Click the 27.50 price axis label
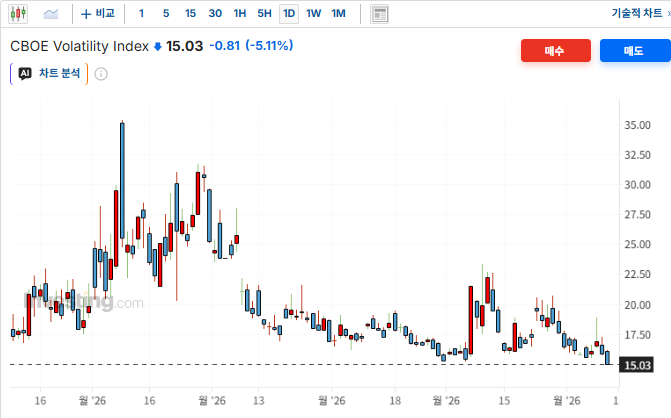671x418 pixels. pos(637,214)
